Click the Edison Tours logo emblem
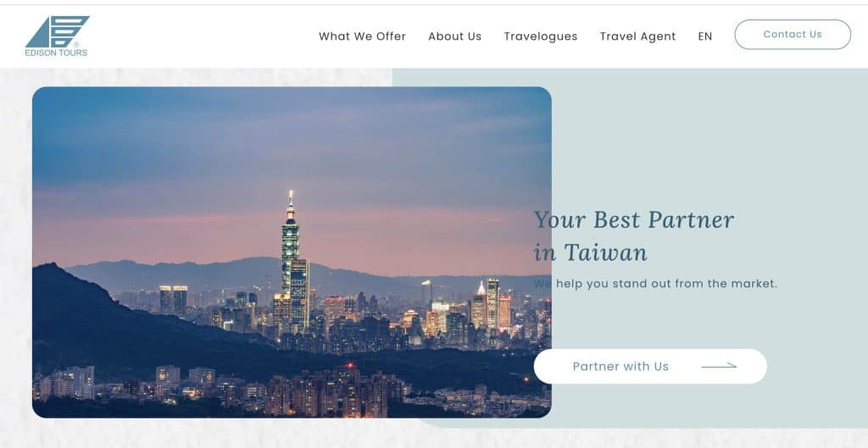 57,31
